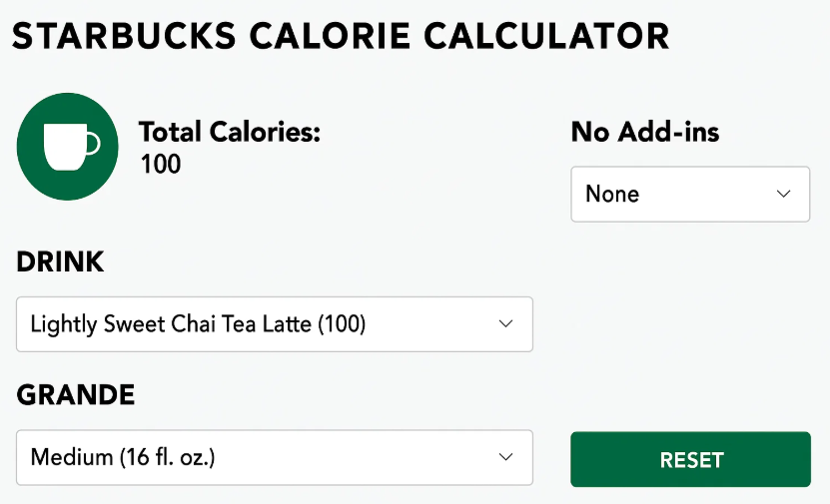The width and height of the screenshot is (830, 504).
Task: Click the 100 calorie total value
Action: (x=160, y=164)
